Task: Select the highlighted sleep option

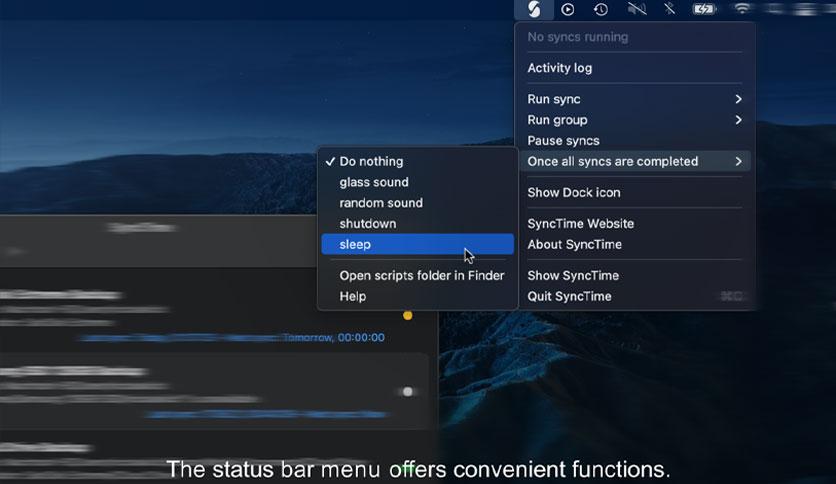Action: (x=417, y=244)
